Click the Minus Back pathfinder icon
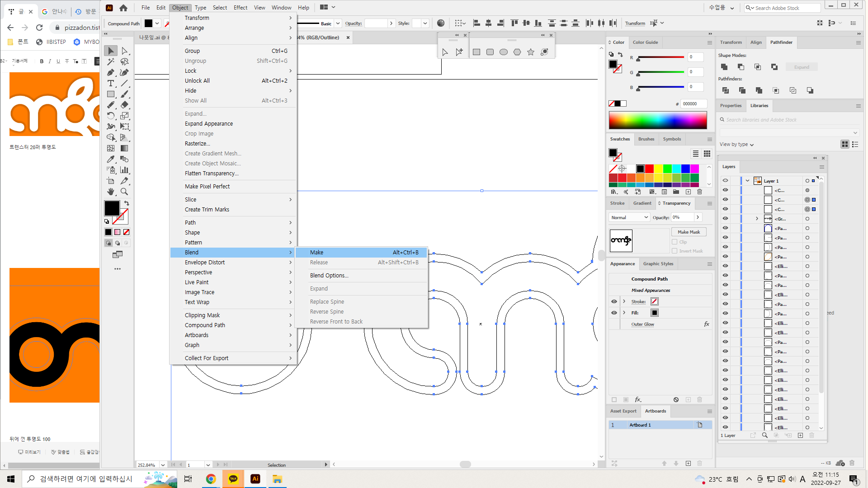The image size is (868, 488). [x=810, y=90]
